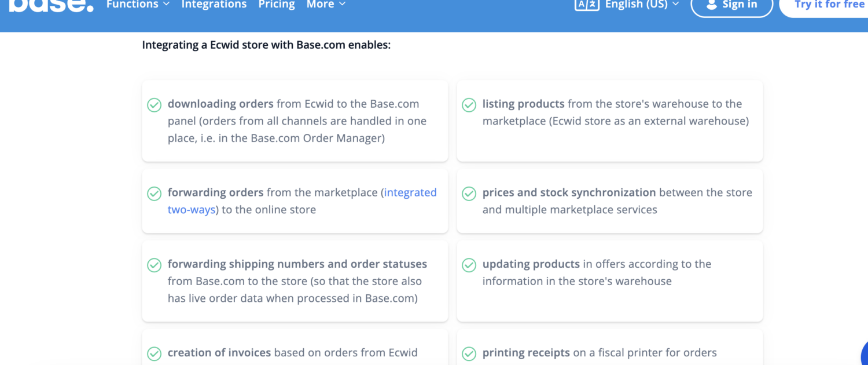
Task: Click the check icon beside creation of invoices
Action: point(154,353)
